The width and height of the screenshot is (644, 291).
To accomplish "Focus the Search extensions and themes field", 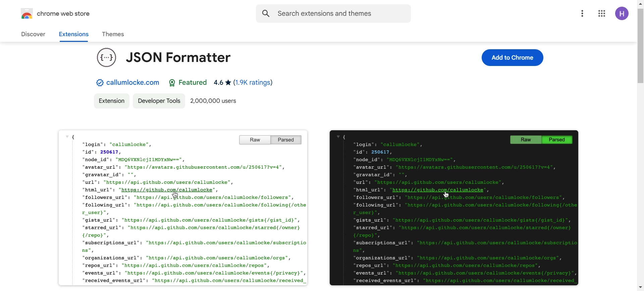I will [333, 14].
